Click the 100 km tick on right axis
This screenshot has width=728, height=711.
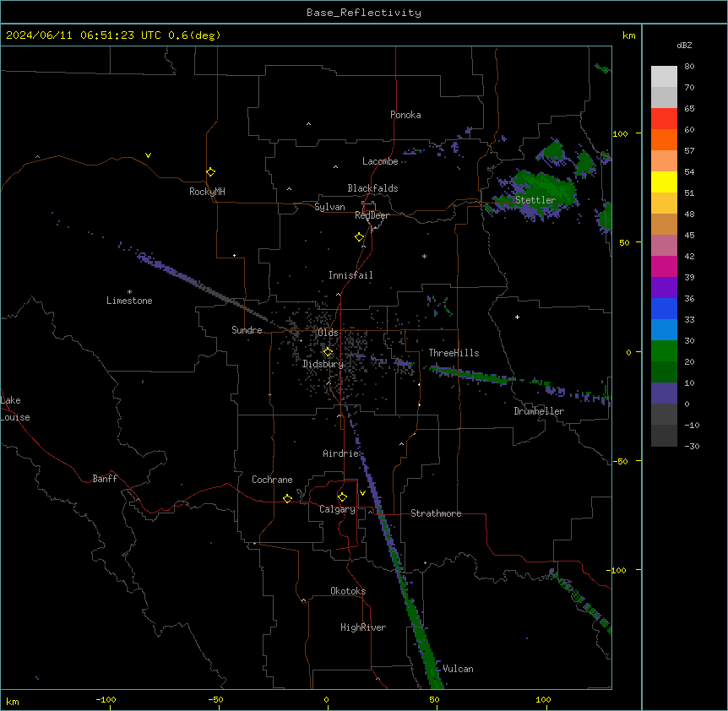(620, 133)
